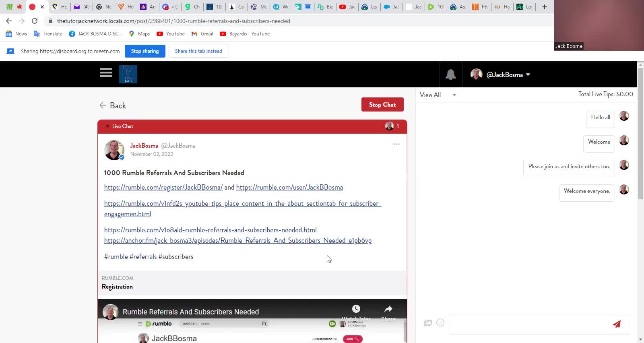Click the address bar URL
The height and width of the screenshot is (343, 644).
coord(173,21)
